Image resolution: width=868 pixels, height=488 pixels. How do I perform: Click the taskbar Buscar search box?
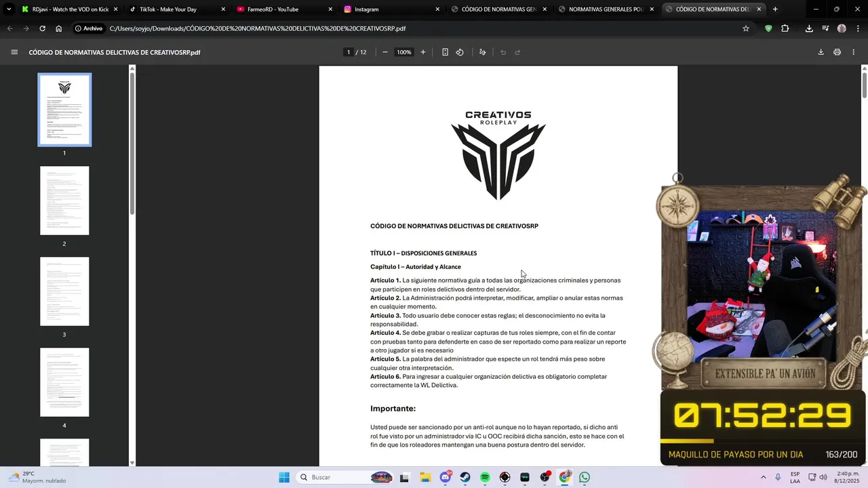pos(346,477)
